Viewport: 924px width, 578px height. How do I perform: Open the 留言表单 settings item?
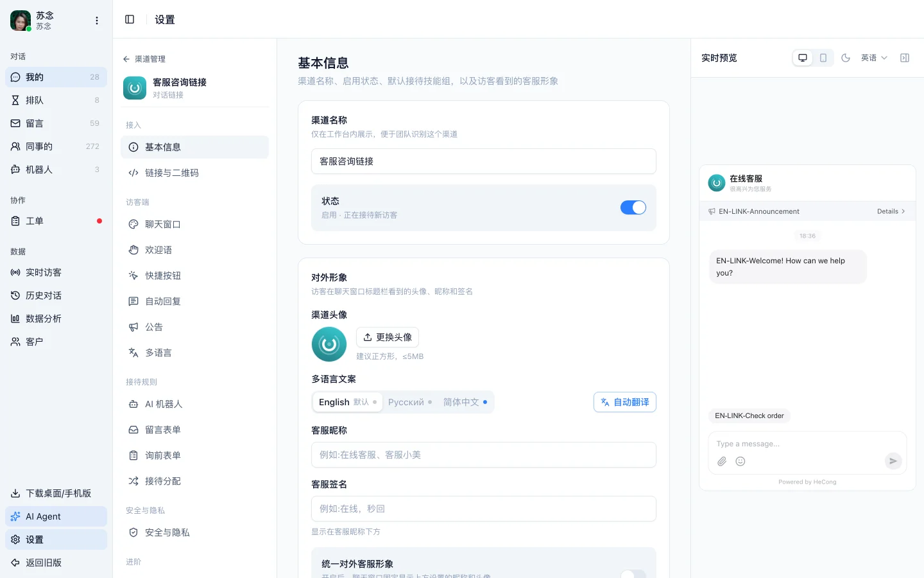pos(194,430)
